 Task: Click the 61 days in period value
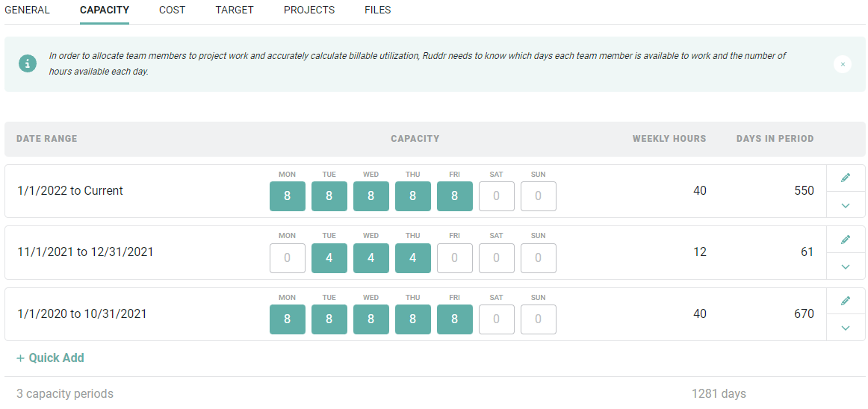click(x=807, y=252)
